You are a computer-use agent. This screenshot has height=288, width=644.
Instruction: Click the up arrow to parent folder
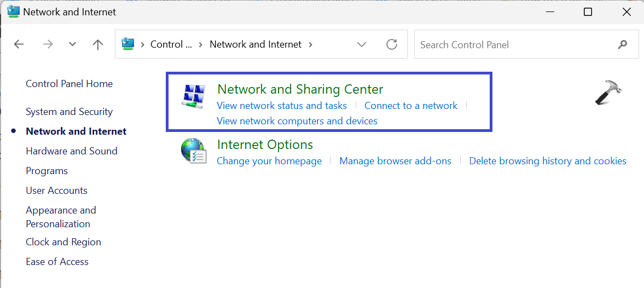click(98, 45)
